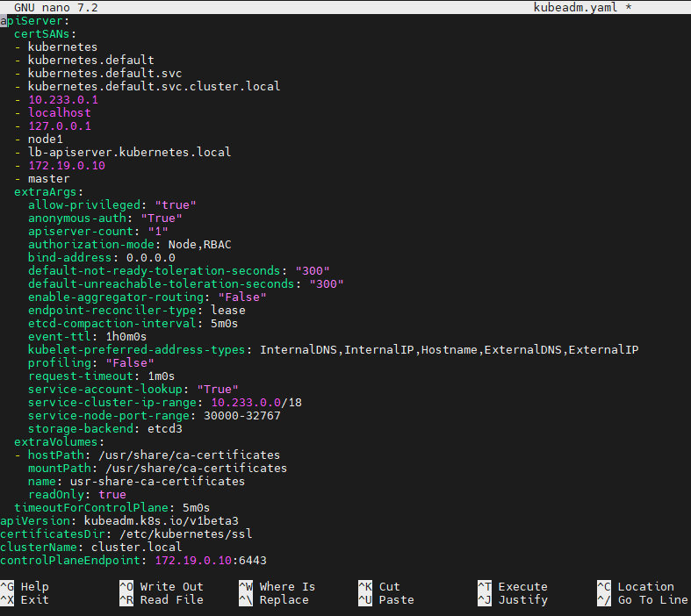Click the lb-apiserver.kubernetes.local entry
This screenshot has width=691, height=616.
coord(129,152)
